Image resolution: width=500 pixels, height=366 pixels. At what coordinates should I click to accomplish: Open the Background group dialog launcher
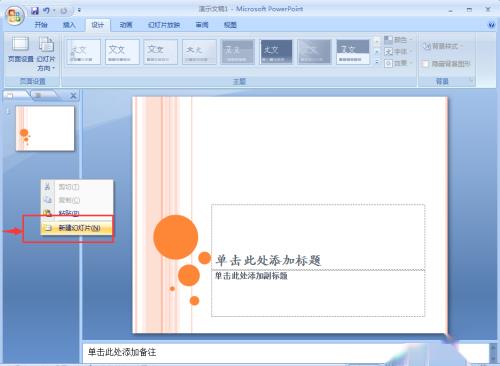click(x=471, y=80)
